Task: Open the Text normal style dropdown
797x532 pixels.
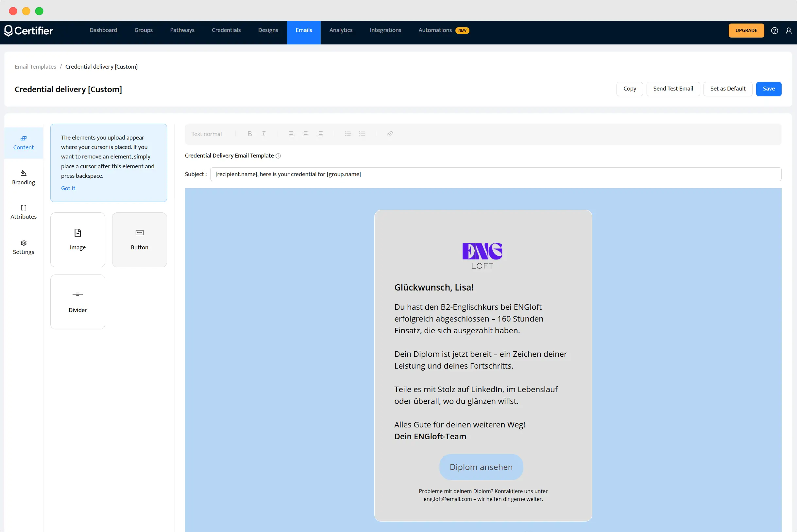Action: click(206, 134)
